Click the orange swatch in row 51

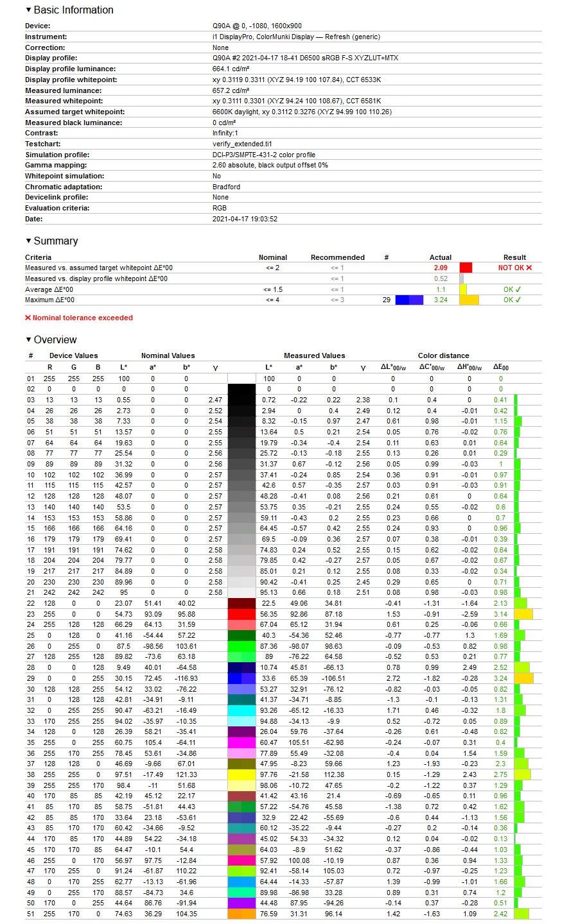coord(241,914)
